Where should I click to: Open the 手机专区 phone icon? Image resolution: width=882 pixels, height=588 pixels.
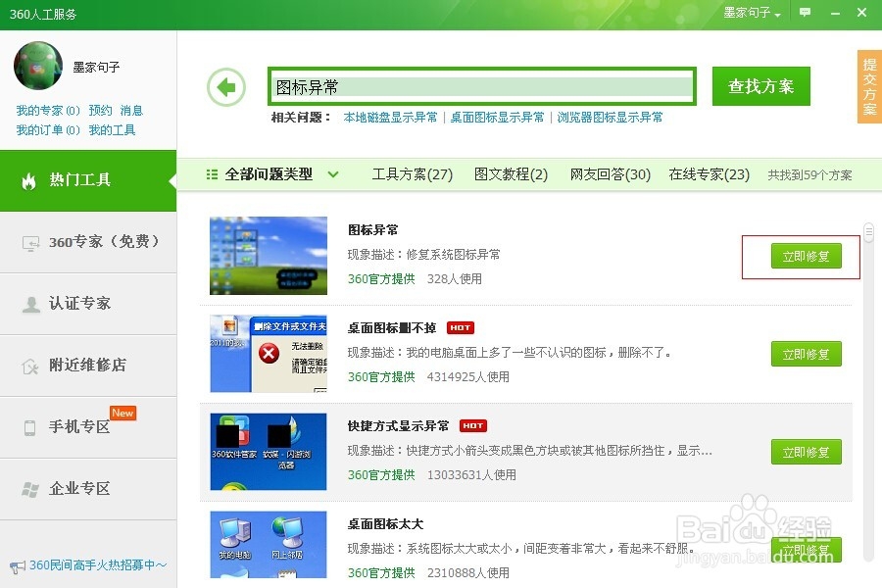click(x=29, y=426)
